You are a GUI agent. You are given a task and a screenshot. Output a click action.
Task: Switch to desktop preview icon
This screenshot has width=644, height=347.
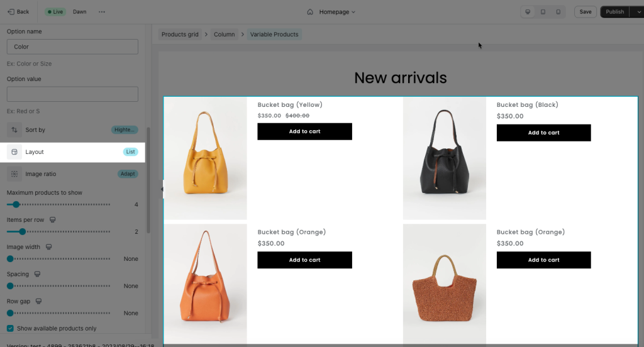tap(528, 12)
